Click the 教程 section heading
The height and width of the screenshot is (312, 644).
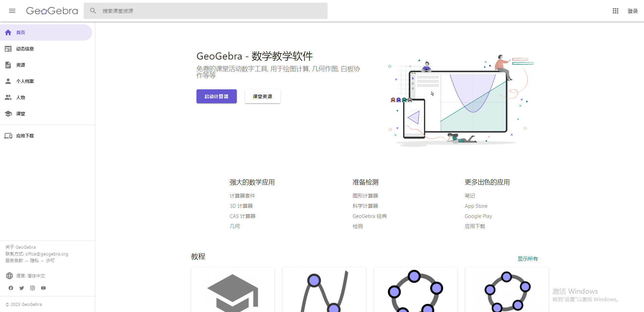[x=198, y=257]
